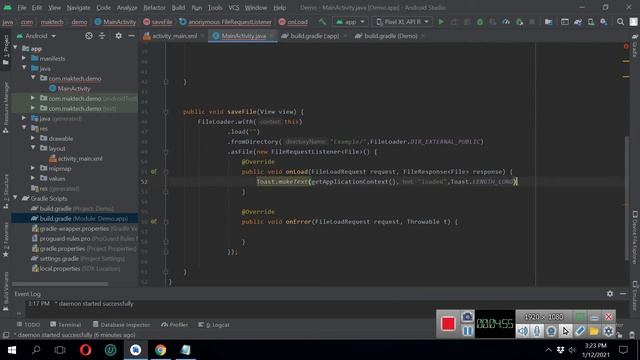The image size is (640, 360).
Task: Switch to the activity_main.xml editor tab
Action: pos(173,36)
